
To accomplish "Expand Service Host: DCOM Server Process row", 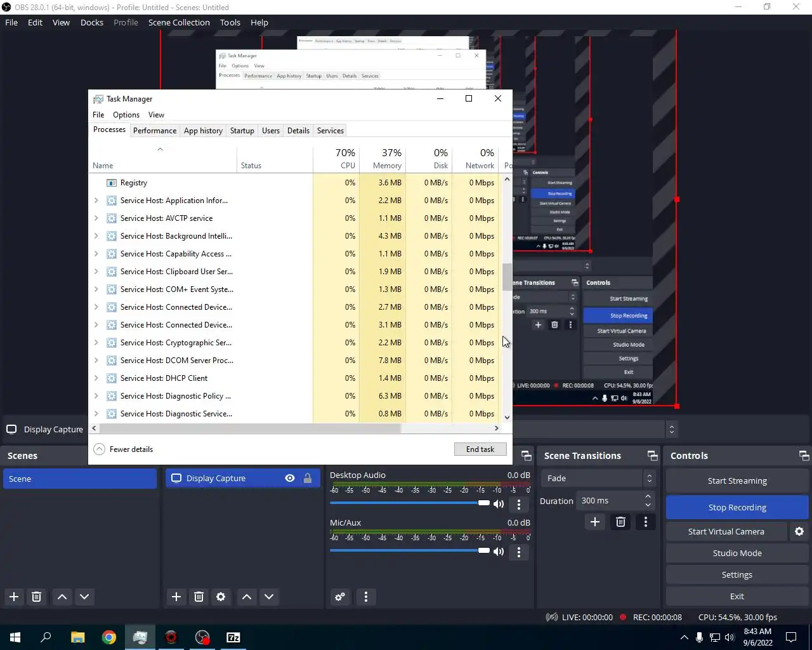I will (96, 361).
